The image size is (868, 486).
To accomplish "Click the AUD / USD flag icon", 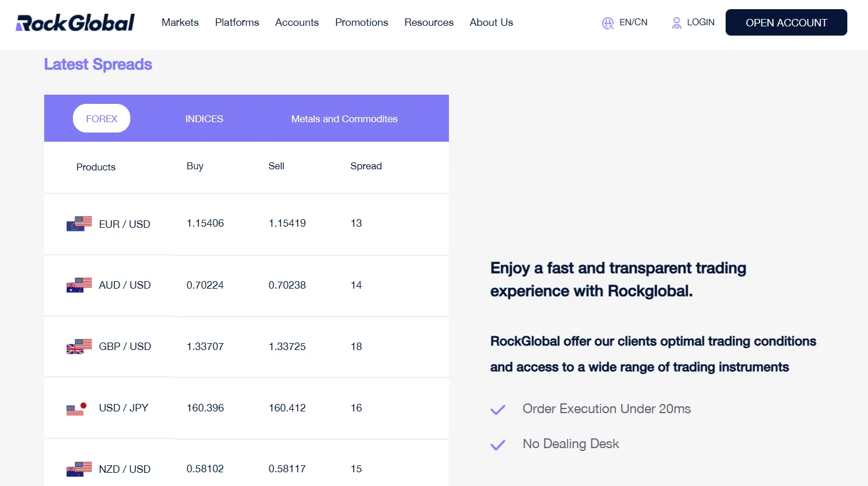I will (x=79, y=285).
